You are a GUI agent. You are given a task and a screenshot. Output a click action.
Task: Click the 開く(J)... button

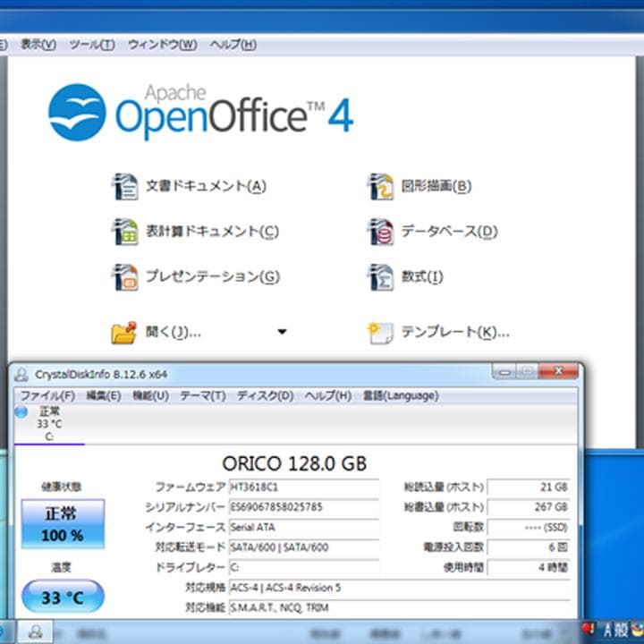coord(174,332)
